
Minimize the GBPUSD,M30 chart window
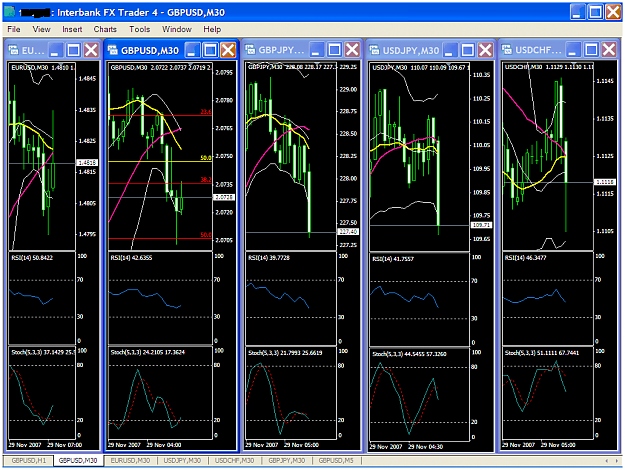point(193,50)
